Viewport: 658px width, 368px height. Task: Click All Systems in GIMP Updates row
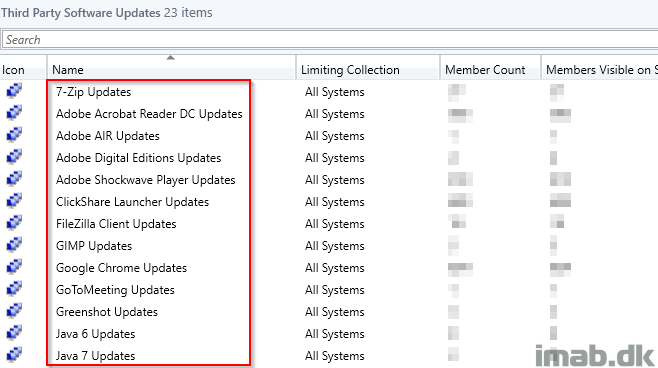coord(334,246)
